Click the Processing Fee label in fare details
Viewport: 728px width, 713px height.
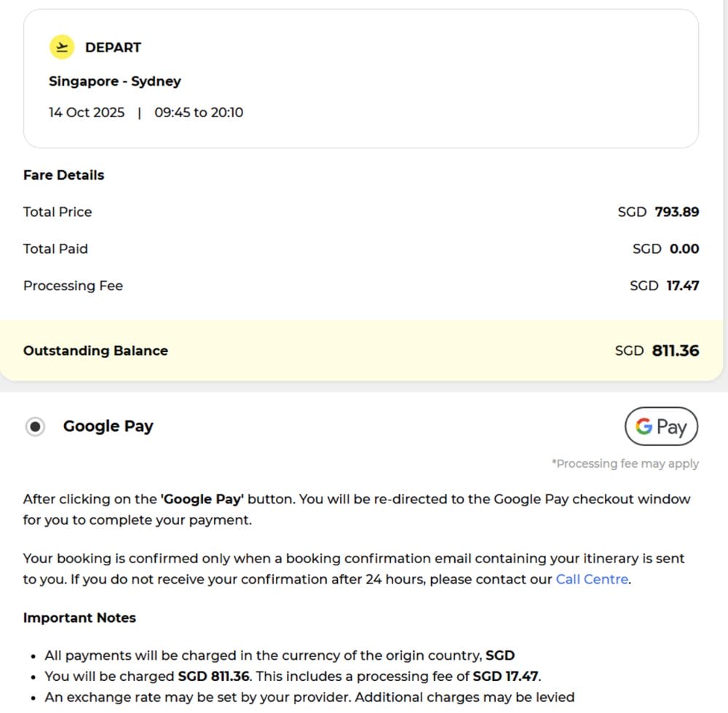pos(73,286)
